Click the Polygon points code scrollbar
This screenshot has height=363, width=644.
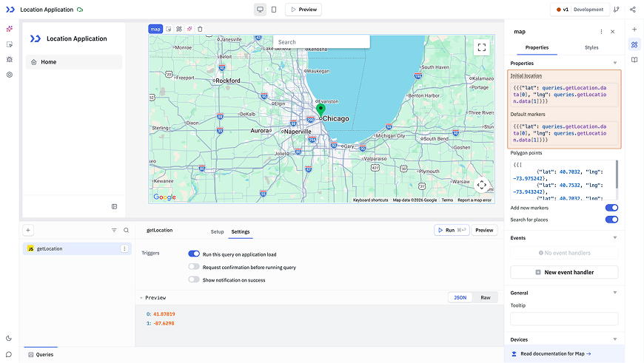coord(617,174)
